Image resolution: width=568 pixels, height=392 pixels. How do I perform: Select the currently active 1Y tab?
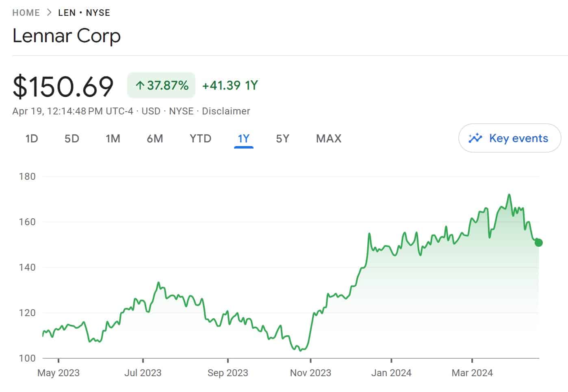pyautogui.click(x=243, y=138)
